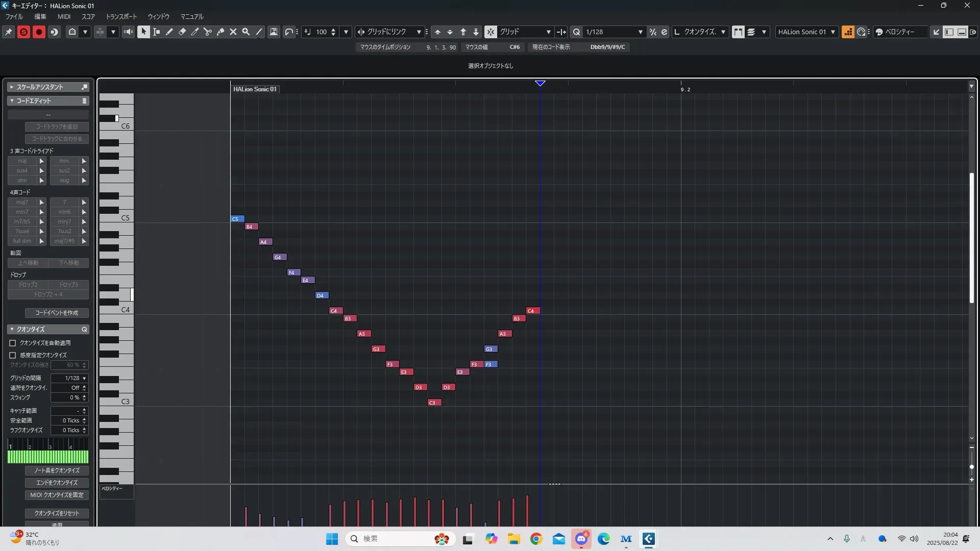980x551 pixels.
Task: Open the 1/128 quantize preset dropdown
Action: click(x=640, y=32)
